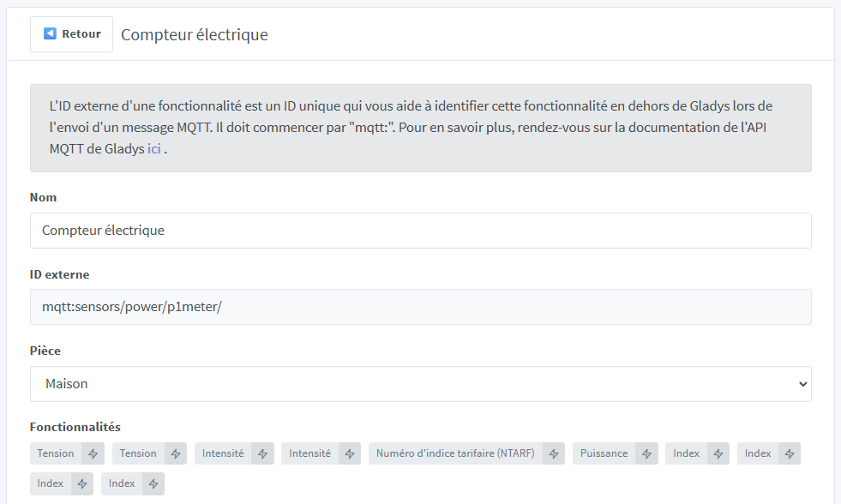The width and height of the screenshot is (841, 504).
Task: Click lightning icon on first Tension tag
Action: (93, 453)
